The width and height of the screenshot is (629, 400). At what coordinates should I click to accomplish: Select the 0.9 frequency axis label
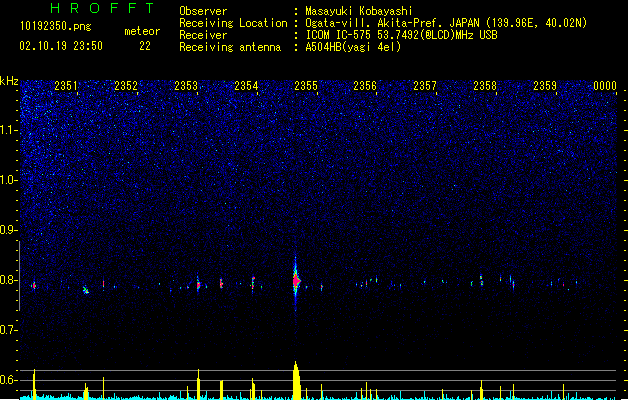(x=8, y=230)
